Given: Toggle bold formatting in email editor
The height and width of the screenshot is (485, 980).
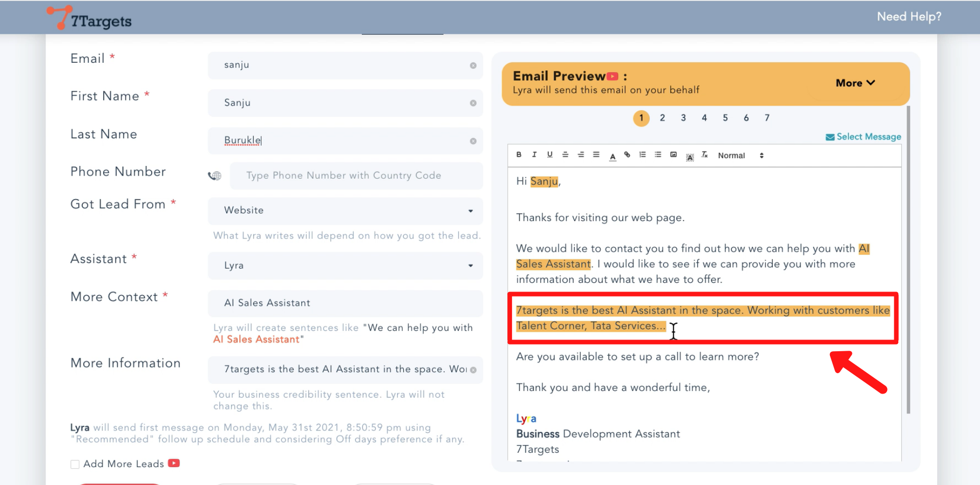Looking at the screenshot, I should coord(519,155).
